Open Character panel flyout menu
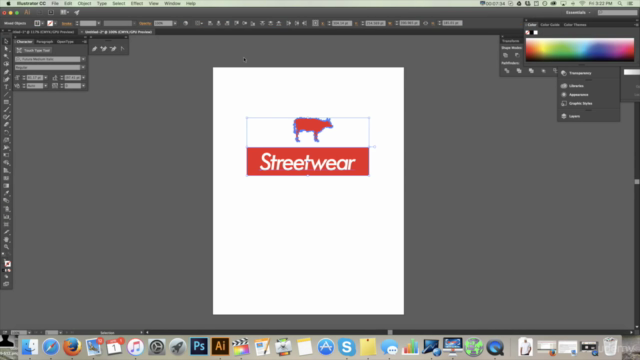The image size is (640, 360). pyautogui.click(x=84, y=42)
